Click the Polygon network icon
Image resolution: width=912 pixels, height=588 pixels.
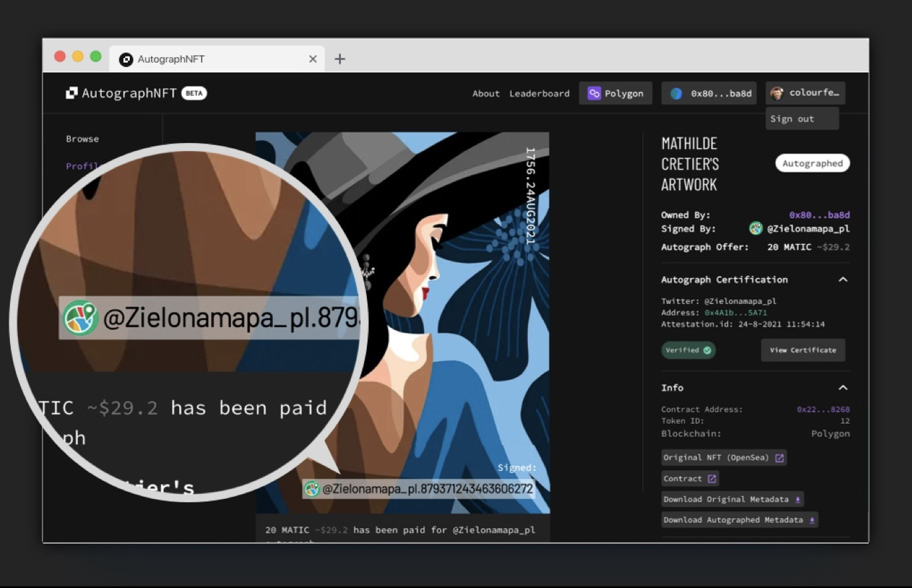coord(594,94)
